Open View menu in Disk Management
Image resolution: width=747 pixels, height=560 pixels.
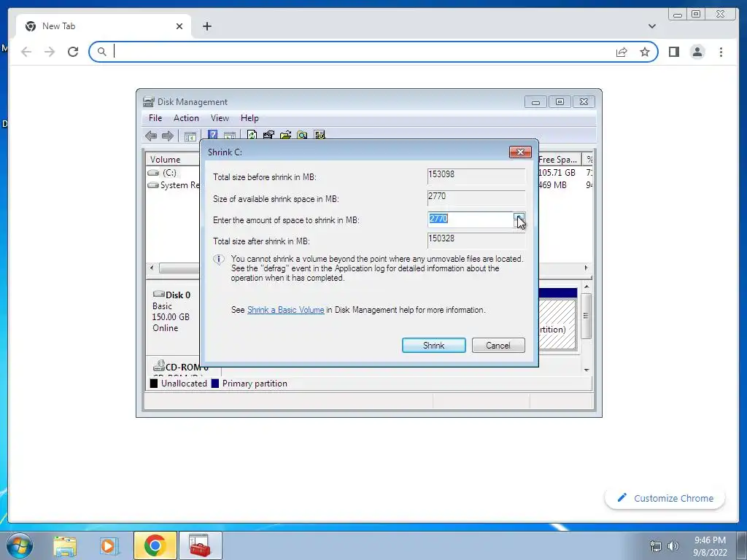click(x=220, y=118)
